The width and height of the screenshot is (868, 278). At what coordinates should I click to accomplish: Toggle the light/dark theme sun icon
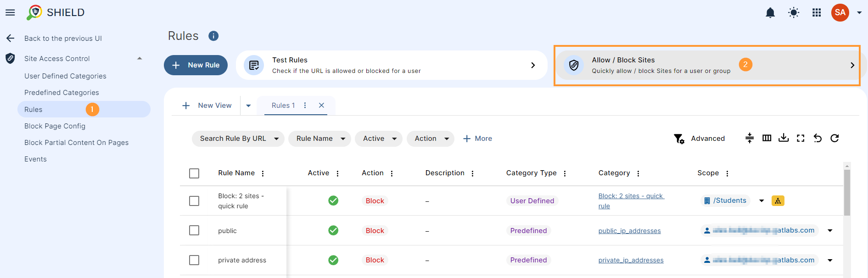click(x=794, y=13)
